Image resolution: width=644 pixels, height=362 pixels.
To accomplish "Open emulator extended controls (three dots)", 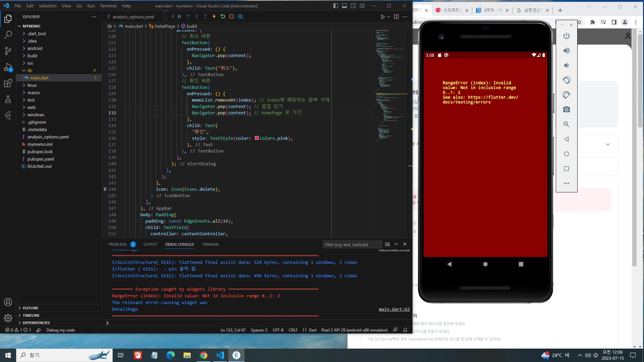I will [x=567, y=183].
